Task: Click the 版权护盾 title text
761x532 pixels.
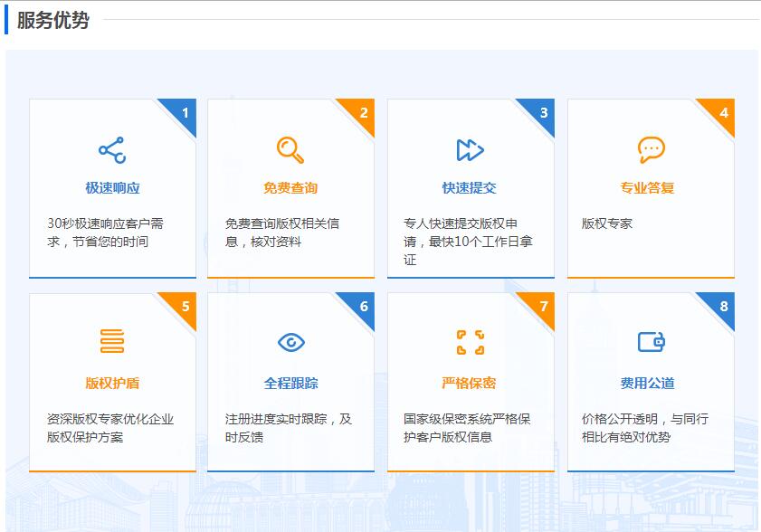Action: (x=112, y=384)
